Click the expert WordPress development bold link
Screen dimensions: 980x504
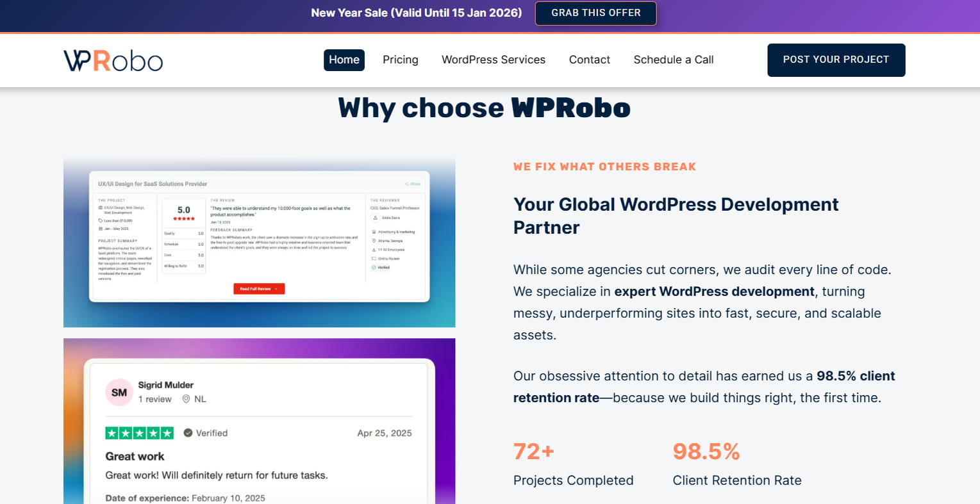point(714,291)
